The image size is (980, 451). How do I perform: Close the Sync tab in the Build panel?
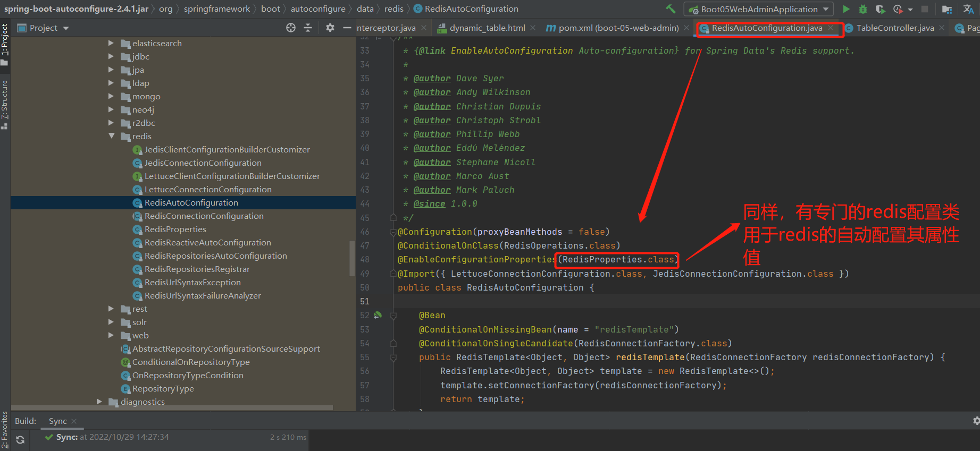pos(74,421)
